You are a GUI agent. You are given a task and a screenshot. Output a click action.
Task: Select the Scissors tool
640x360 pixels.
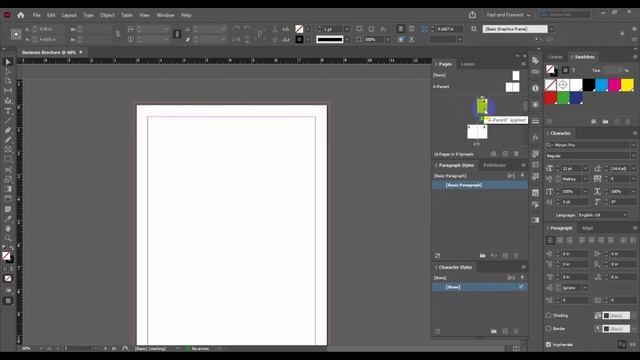tap(8, 169)
